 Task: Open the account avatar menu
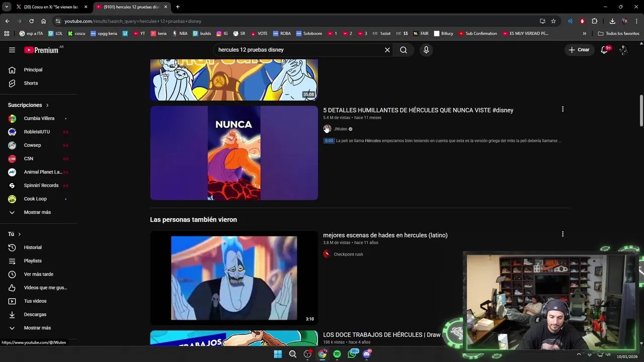pos(623,50)
